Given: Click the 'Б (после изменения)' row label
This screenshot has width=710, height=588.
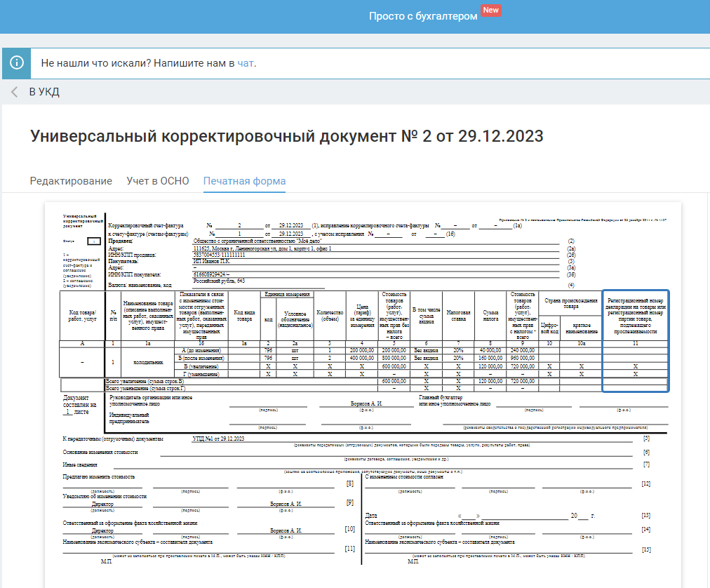Looking at the screenshot, I should point(201,358).
